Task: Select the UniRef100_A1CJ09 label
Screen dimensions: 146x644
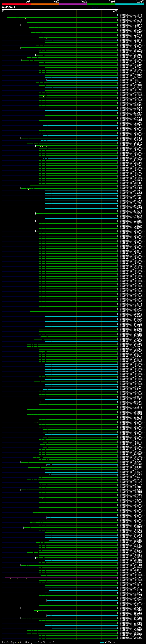Action: tap(131, 123)
